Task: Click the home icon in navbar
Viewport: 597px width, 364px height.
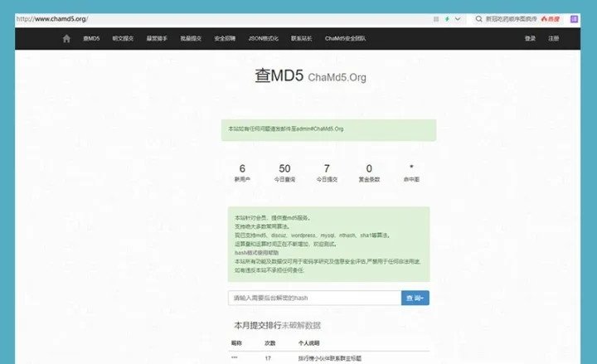Action: point(66,38)
